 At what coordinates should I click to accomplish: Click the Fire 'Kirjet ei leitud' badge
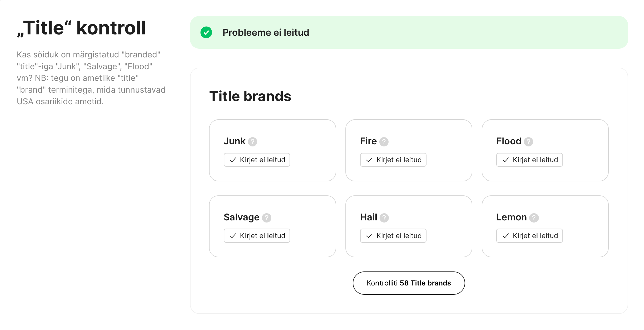click(x=393, y=160)
